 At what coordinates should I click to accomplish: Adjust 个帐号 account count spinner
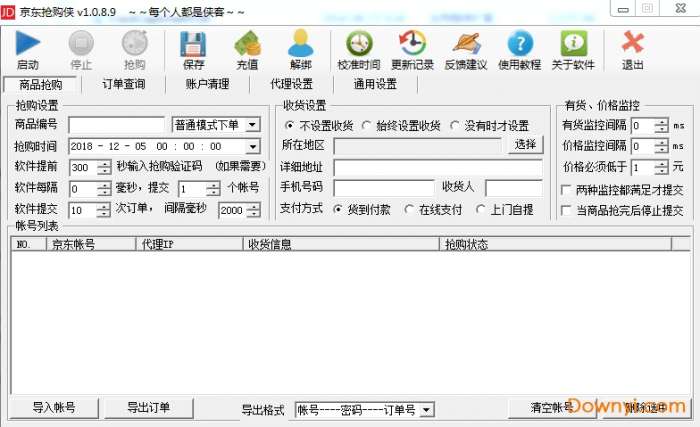click(x=213, y=189)
